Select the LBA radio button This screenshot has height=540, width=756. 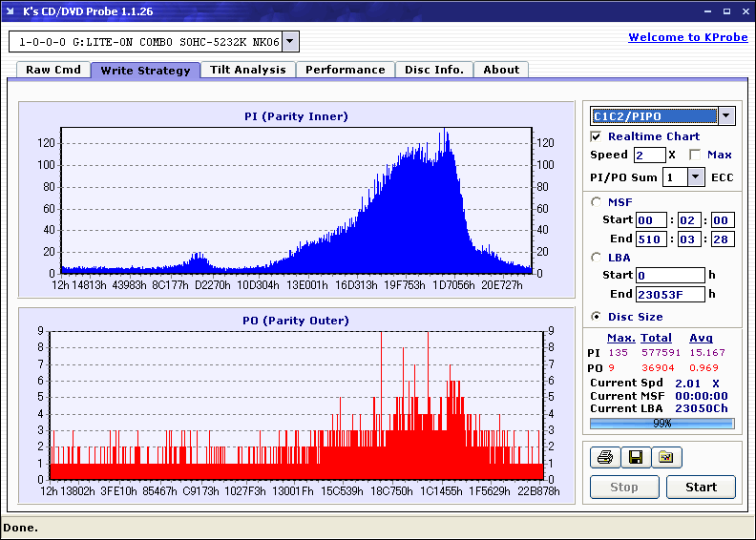click(x=597, y=258)
